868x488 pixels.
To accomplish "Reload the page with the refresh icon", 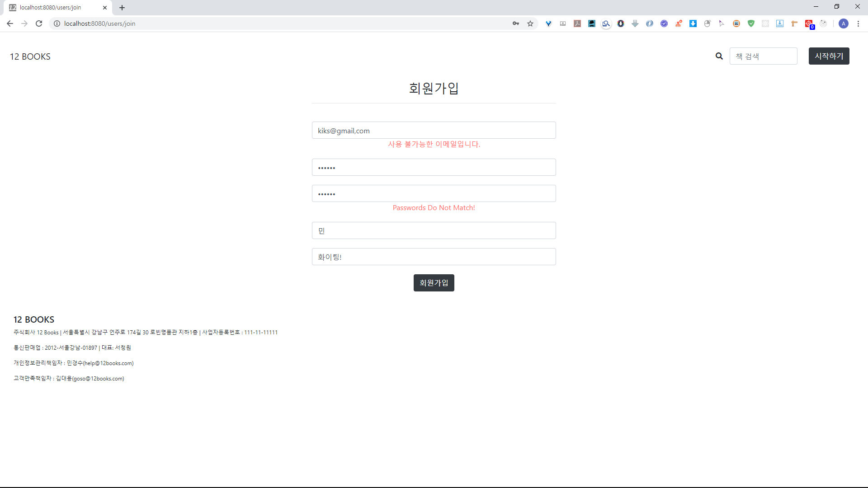I will (x=39, y=23).
